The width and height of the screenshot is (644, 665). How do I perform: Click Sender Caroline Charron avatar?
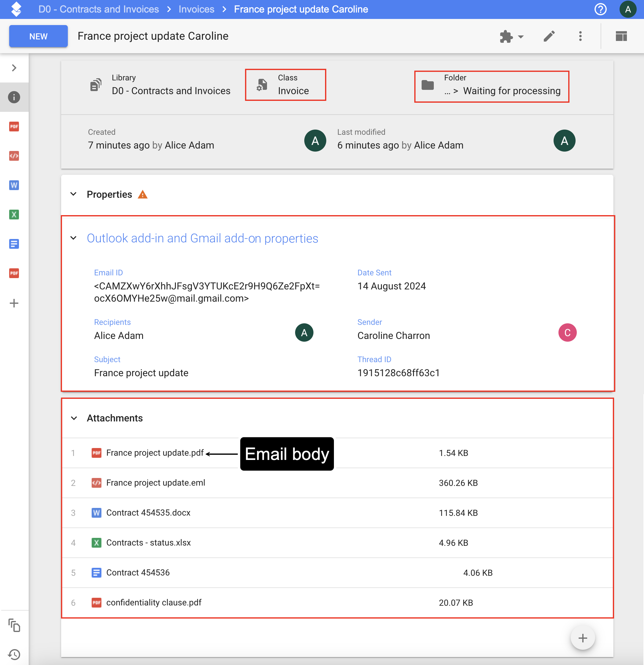point(567,332)
